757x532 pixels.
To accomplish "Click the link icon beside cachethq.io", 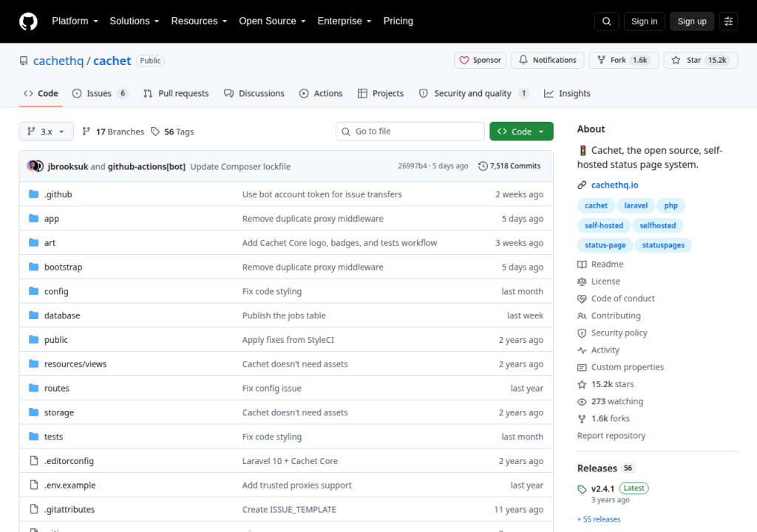I will coord(582,185).
